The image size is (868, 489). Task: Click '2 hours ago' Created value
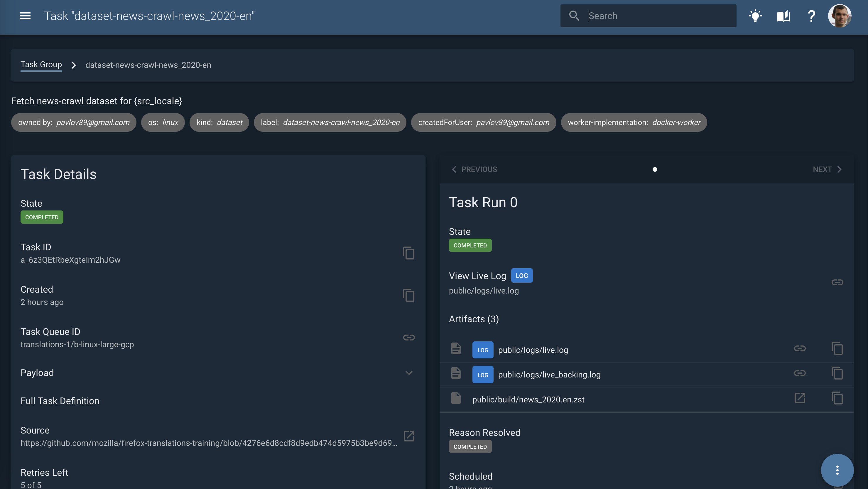click(42, 302)
